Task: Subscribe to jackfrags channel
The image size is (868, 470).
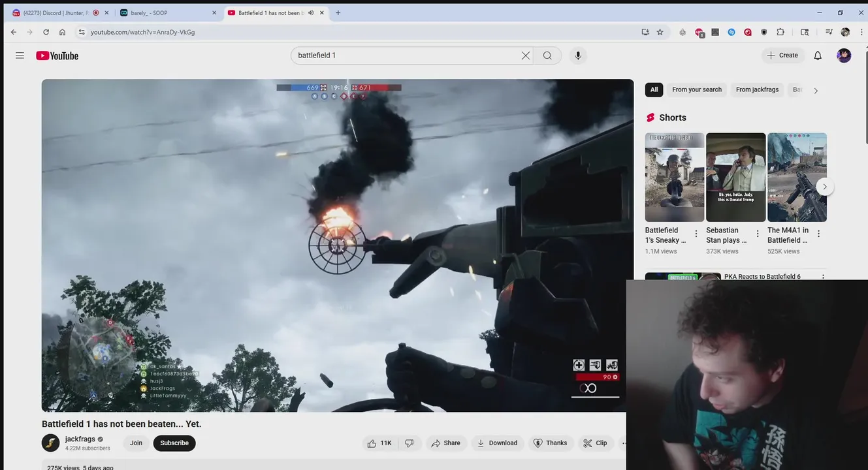Action: pyautogui.click(x=174, y=443)
